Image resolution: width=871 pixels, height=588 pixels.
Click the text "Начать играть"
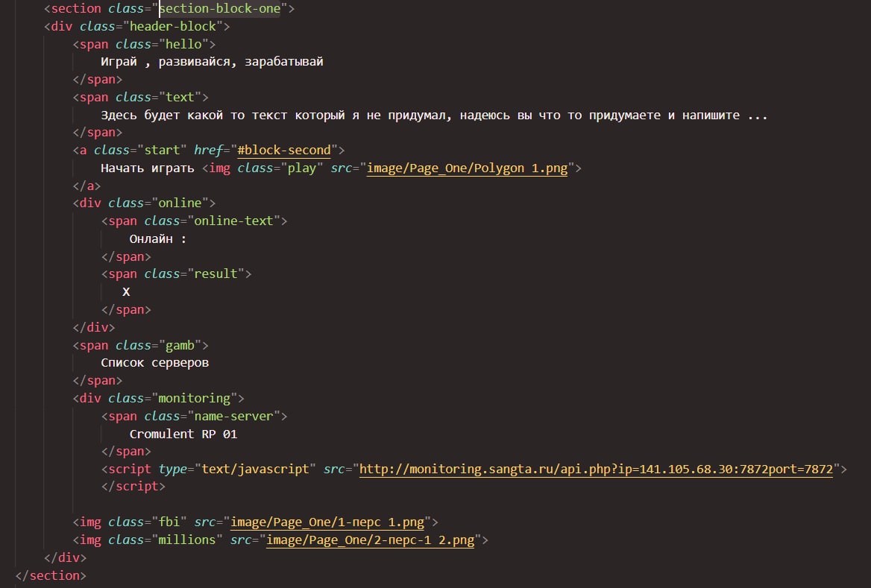(147, 168)
